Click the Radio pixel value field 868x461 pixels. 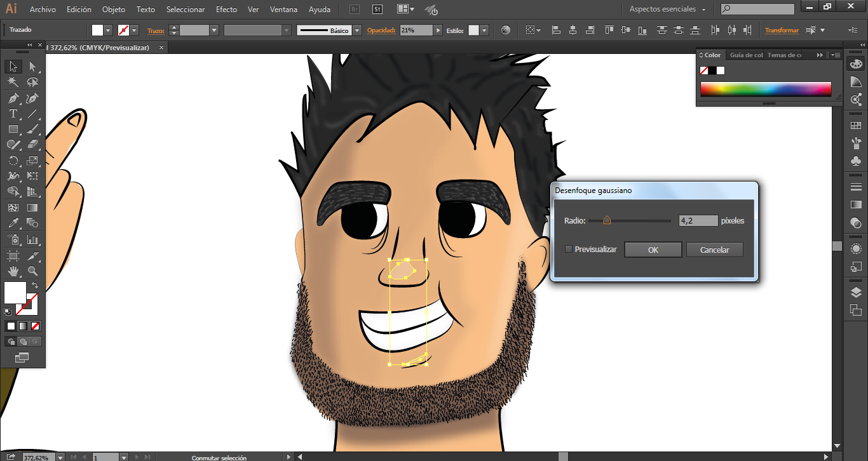[698, 221]
